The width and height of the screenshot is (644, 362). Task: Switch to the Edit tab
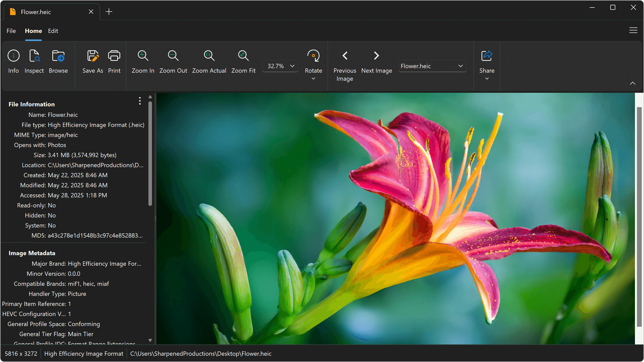click(x=53, y=31)
